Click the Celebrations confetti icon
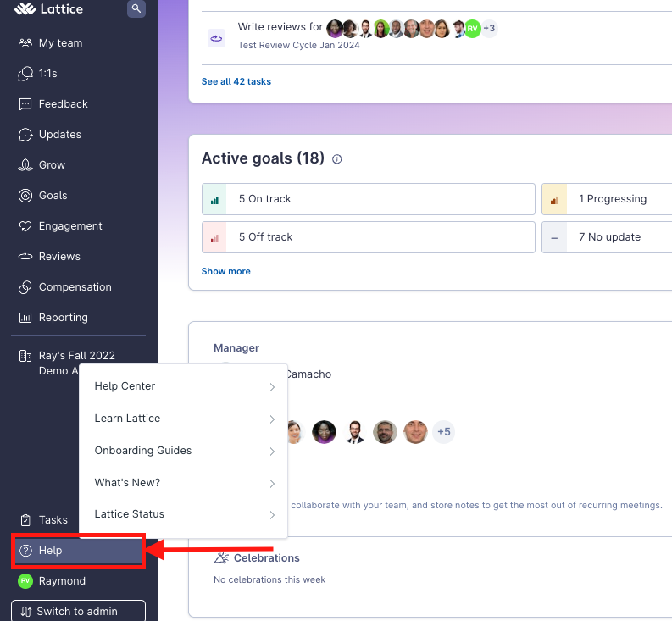This screenshot has width=672, height=621. click(221, 557)
